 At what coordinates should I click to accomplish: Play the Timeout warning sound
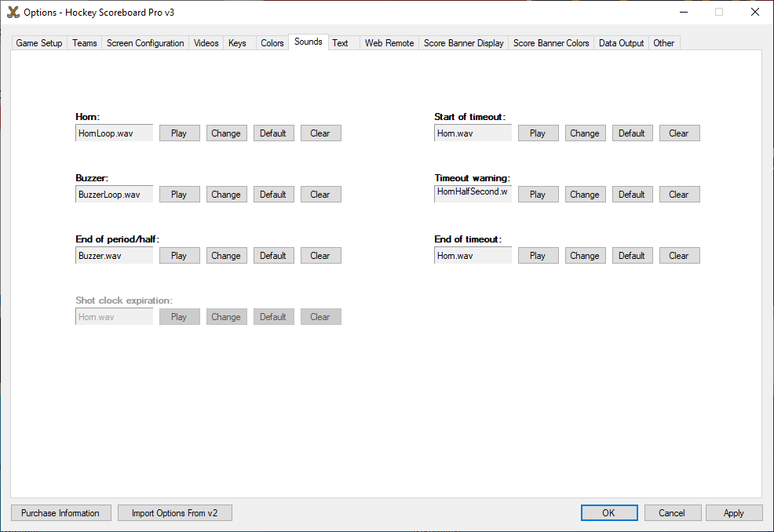538,195
